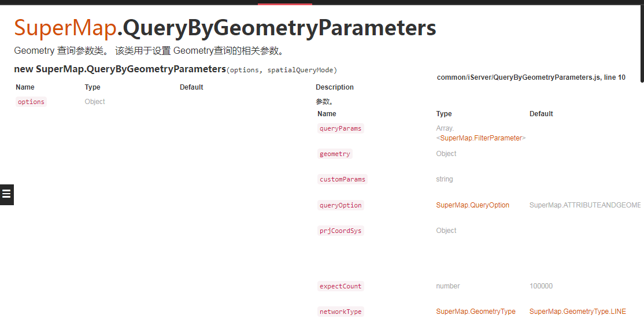Viewport: 644px width, 326px height.
Task: Click the vertical scrollbar thumb
Action: (x=642, y=43)
